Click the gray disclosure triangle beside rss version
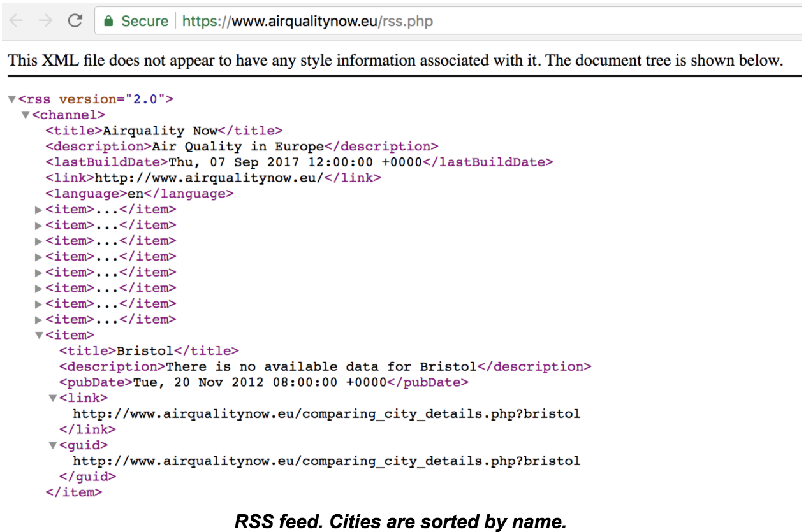The height and width of the screenshot is (532, 806). 11,99
